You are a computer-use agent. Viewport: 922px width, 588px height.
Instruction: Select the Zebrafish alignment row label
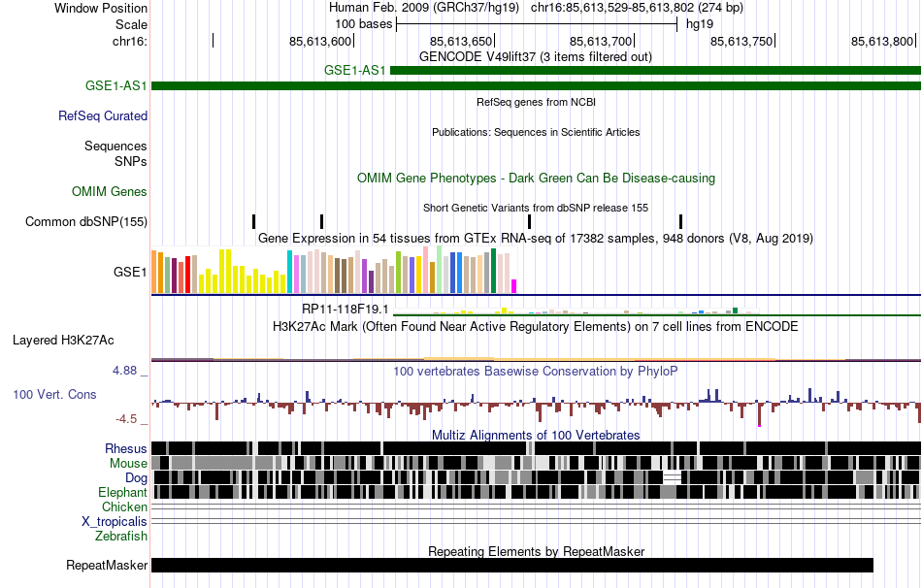(x=121, y=537)
